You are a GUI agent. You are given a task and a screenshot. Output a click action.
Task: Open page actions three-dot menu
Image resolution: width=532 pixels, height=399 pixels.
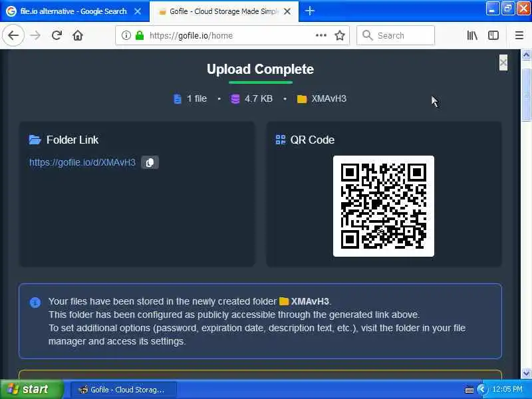[x=321, y=35]
